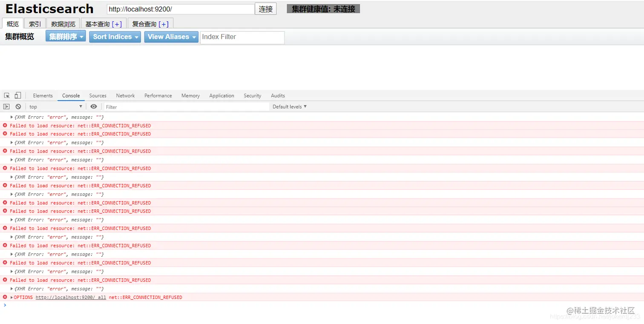Select the inspect element picker icon
The width and height of the screenshot is (644, 324).
(7, 95)
